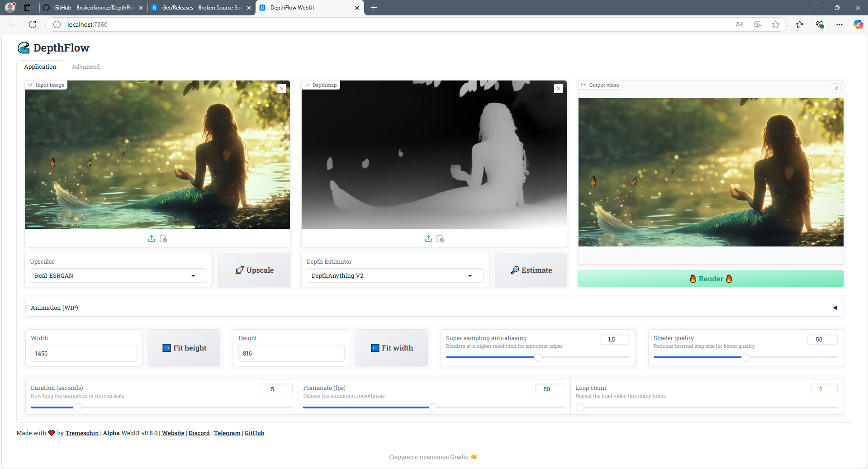Click the Fit width button
Viewport: 868px width, 469px height.
pos(392,348)
